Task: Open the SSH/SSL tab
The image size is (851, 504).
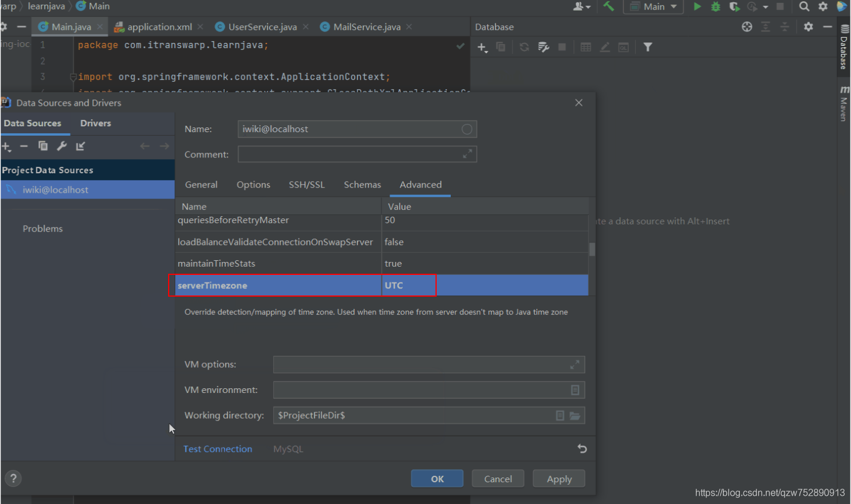Action: [306, 184]
